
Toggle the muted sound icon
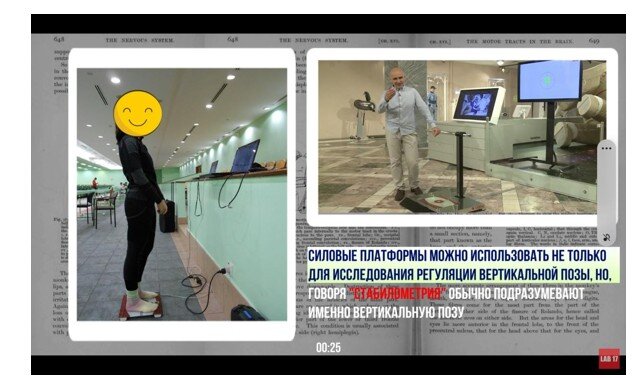[606, 237]
